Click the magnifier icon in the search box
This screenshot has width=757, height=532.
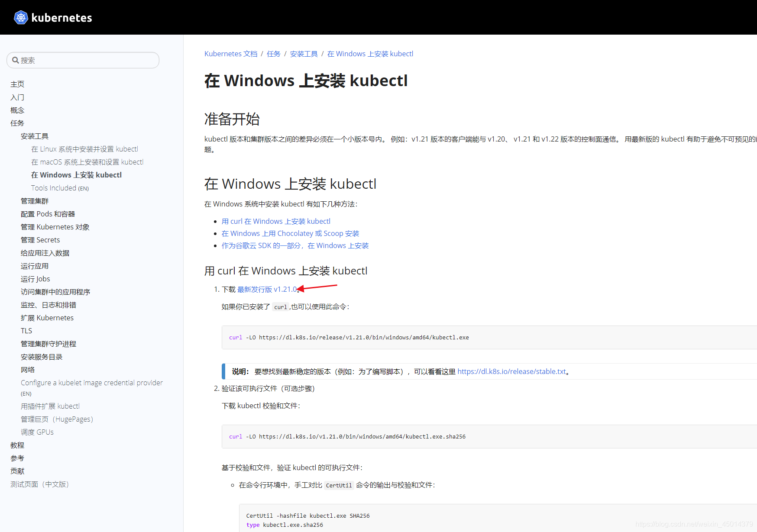[x=16, y=60]
